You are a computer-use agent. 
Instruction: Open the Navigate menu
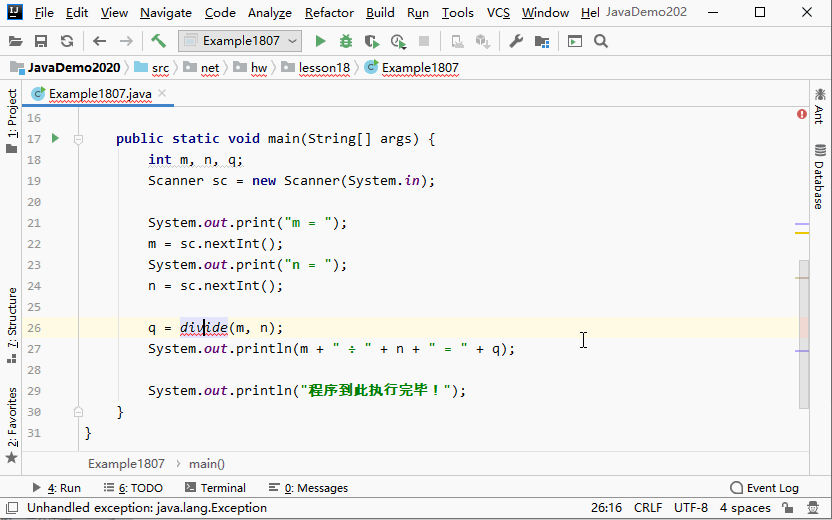(166, 13)
